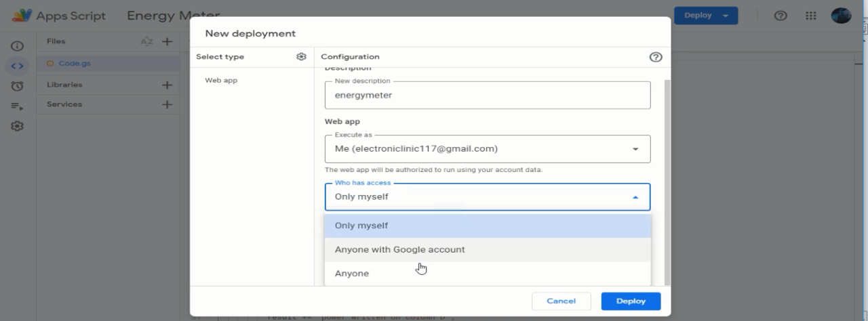Add a library with the plus icon
This screenshot has width=868, height=321.
[167, 85]
